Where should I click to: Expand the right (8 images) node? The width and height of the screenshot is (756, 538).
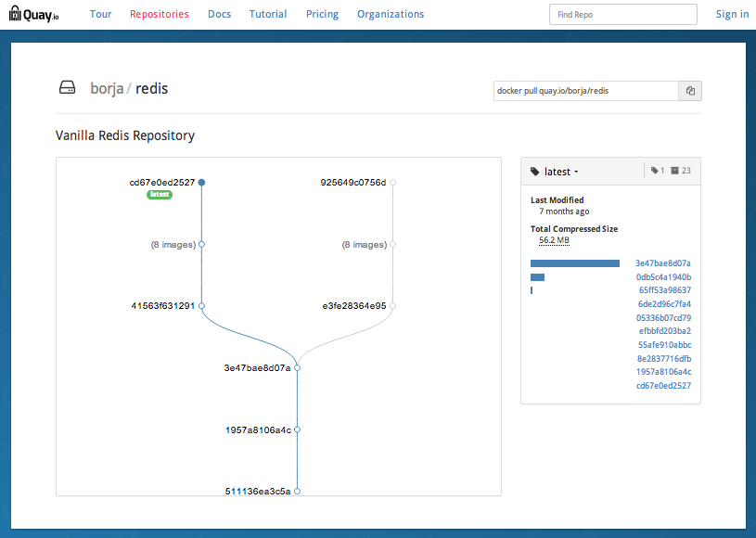coord(392,244)
